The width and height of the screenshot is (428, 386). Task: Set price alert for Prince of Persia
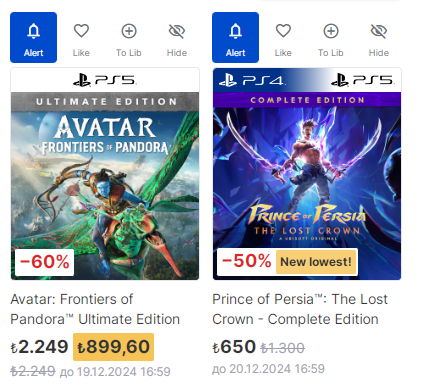tap(235, 37)
